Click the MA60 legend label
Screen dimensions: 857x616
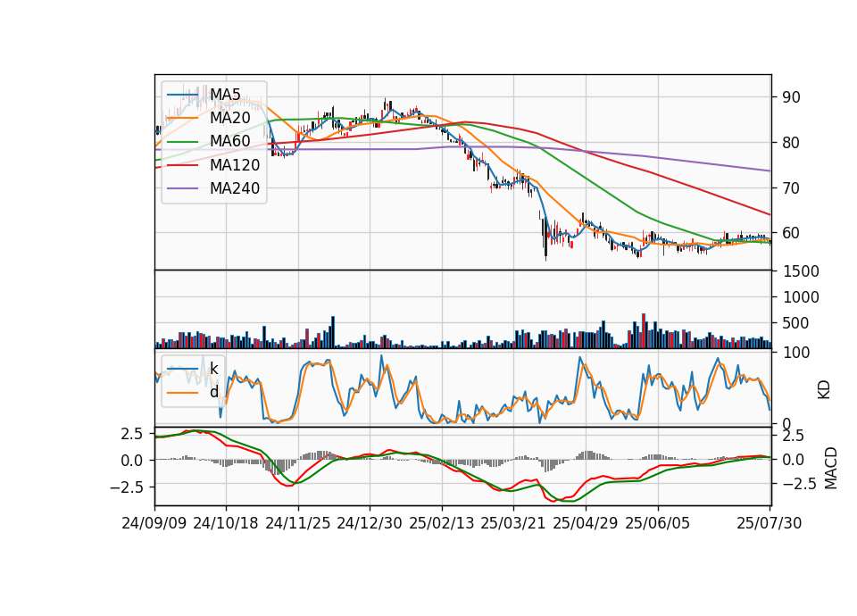coord(230,142)
